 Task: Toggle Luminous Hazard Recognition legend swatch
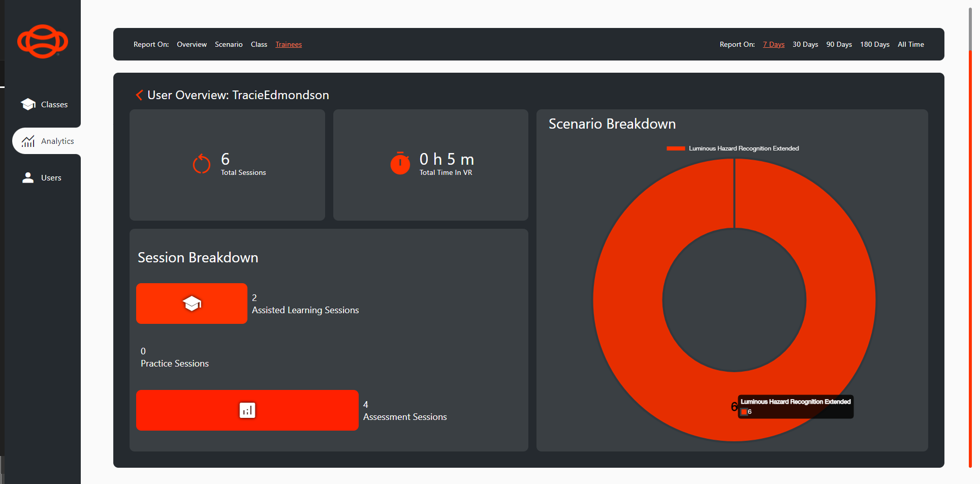tap(676, 148)
